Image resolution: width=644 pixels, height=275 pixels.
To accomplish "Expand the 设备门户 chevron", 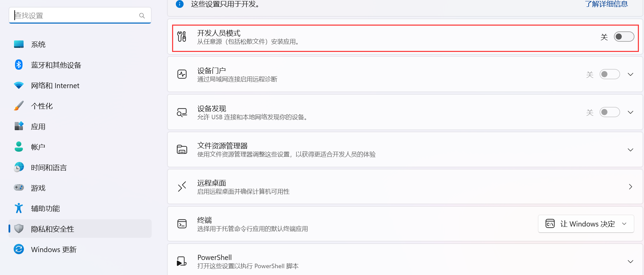I will point(630,74).
